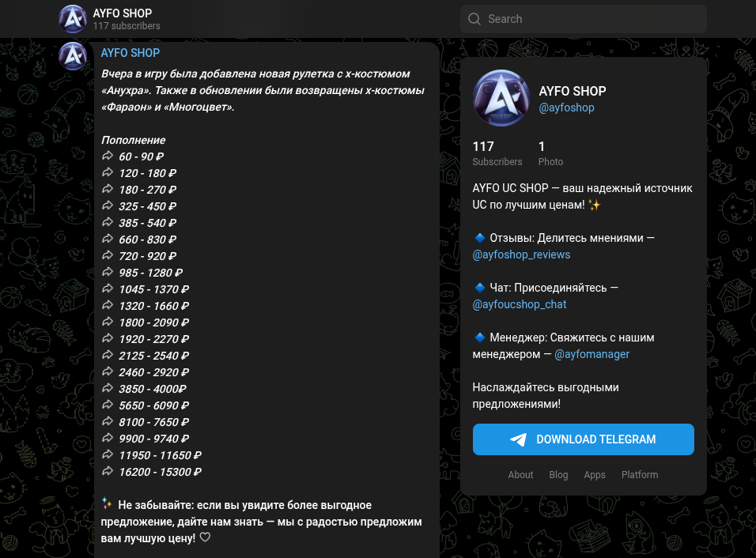Click the forward arrow beside "16200 - 15300 ₽"
Image resolution: width=756 pixels, height=558 pixels.
(x=108, y=471)
